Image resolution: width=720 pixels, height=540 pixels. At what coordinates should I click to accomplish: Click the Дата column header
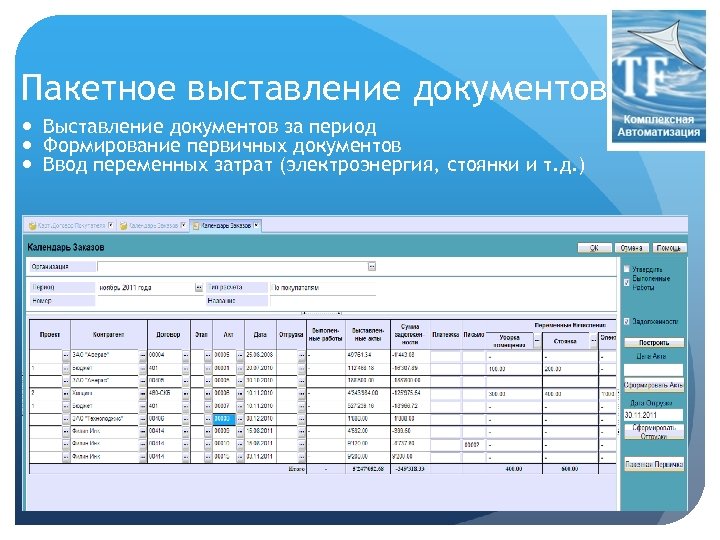[x=260, y=335]
